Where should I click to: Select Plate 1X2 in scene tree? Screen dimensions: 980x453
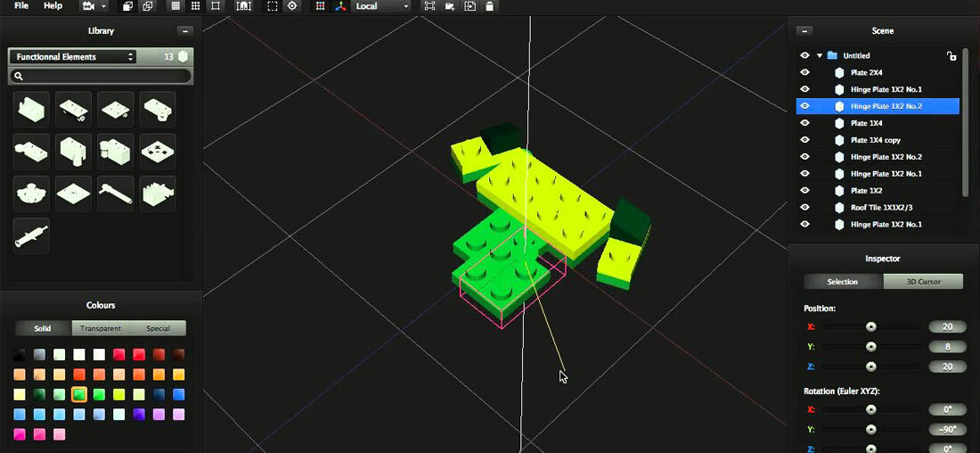pos(878,190)
